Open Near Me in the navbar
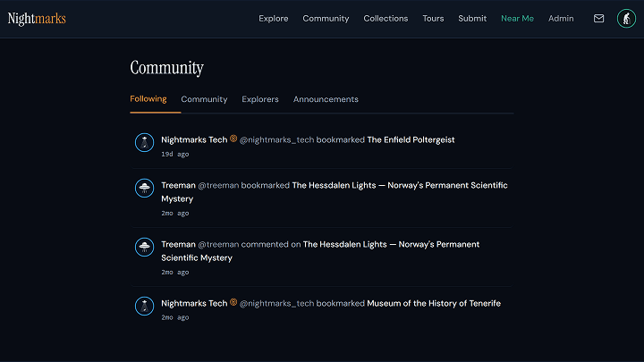This screenshot has height=362, width=644. click(x=518, y=19)
